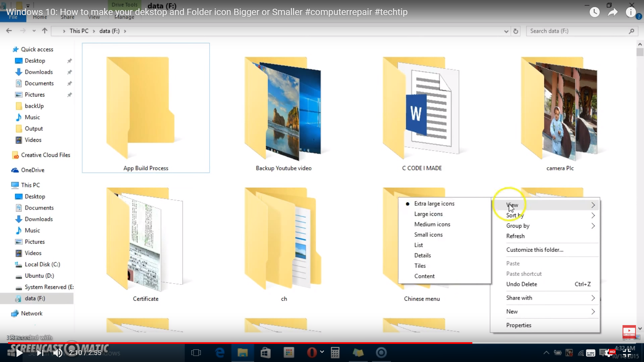
Task: Open Network in navigation pane
Action: pos(32,313)
